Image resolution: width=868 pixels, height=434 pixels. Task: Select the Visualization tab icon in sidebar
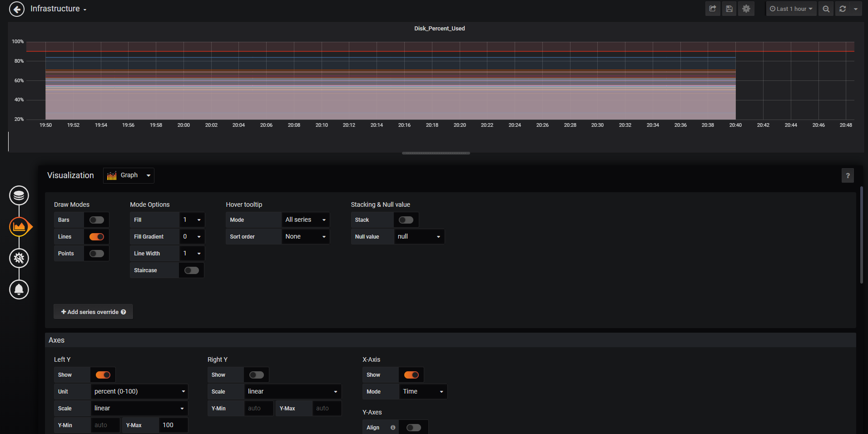(19, 227)
